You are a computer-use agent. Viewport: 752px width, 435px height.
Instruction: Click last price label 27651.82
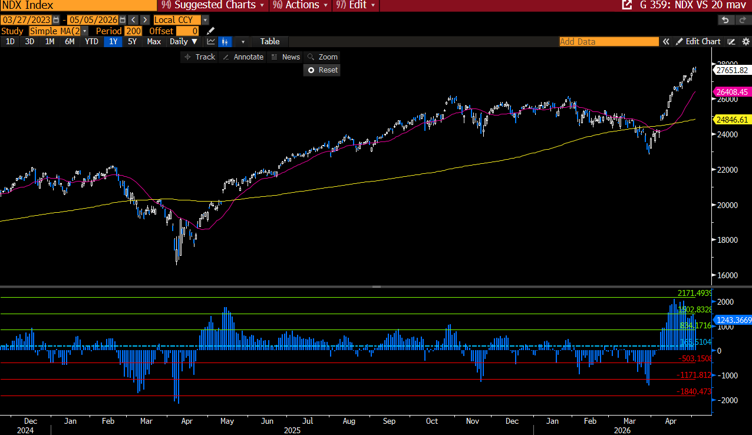pyautogui.click(x=732, y=70)
